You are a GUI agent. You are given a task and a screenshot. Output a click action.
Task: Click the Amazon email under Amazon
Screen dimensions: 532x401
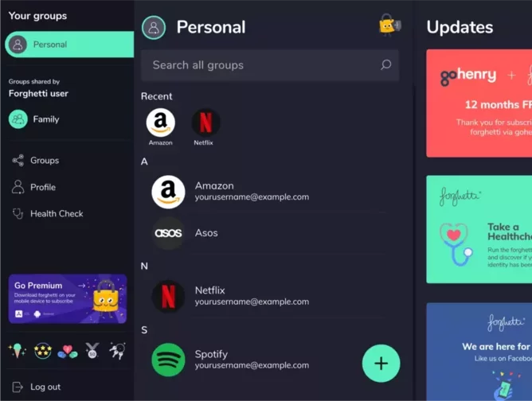[x=252, y=197]
